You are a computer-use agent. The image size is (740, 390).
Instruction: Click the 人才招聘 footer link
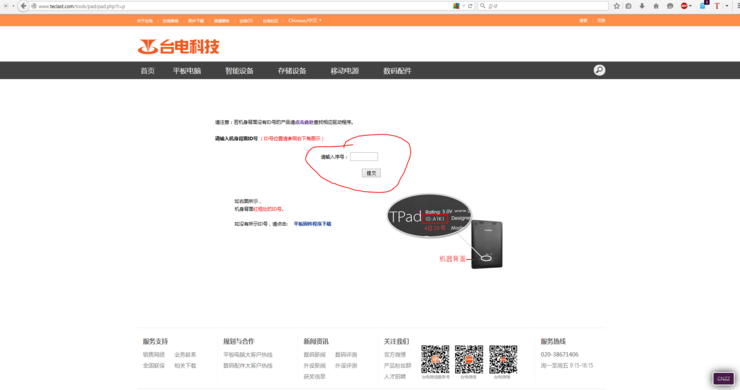pos(395,376)
